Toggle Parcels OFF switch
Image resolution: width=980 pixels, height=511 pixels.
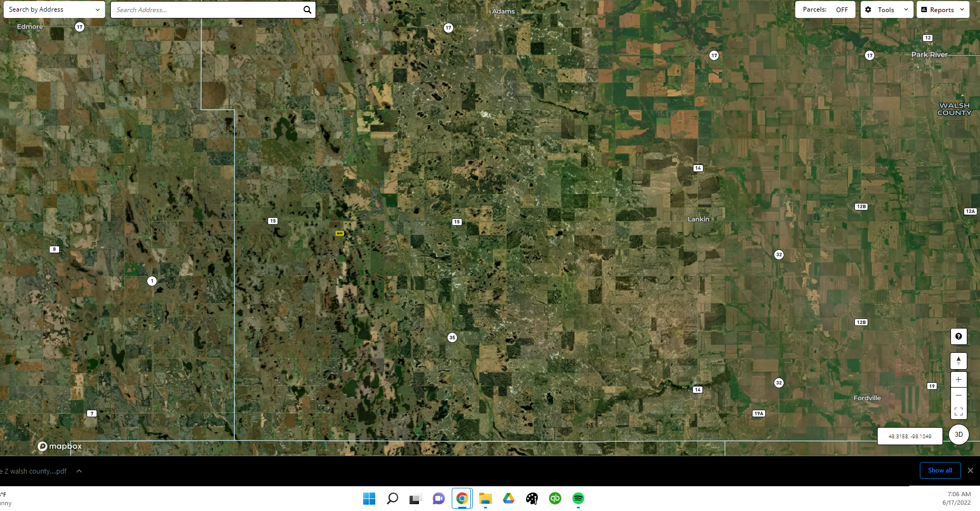pos(841,10)
